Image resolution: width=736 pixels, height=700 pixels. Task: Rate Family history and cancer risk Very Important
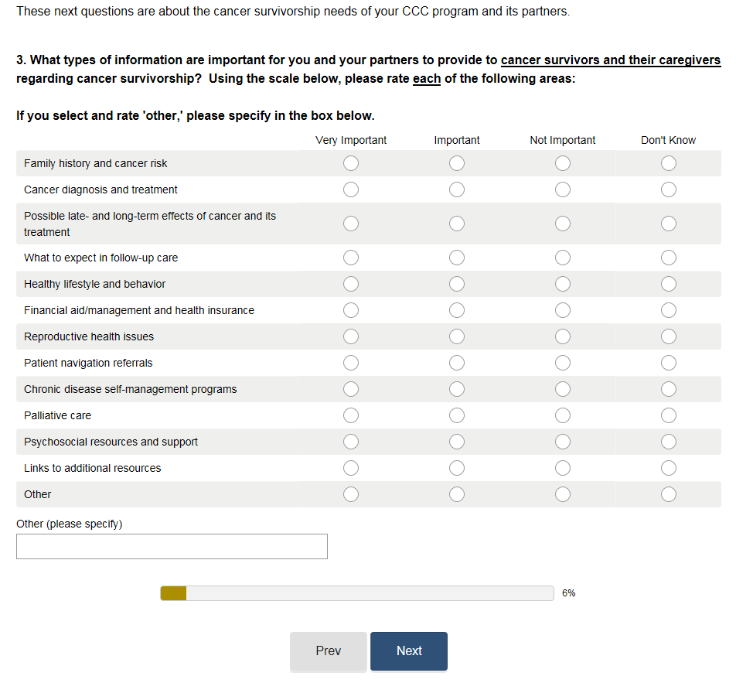351,163
